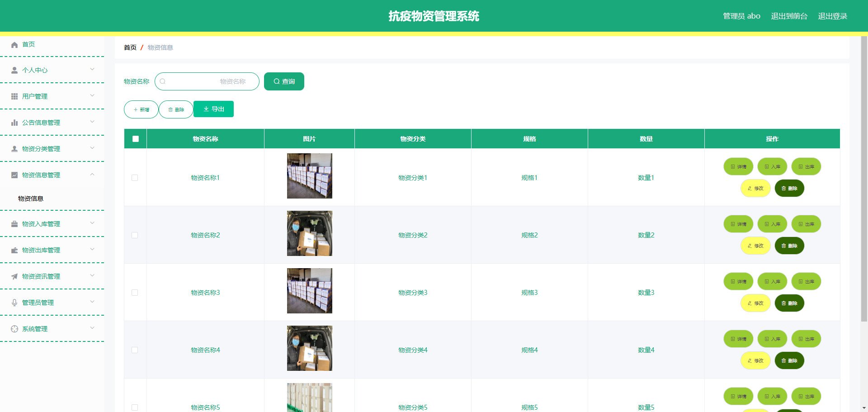Click the vertical page scrollbar
This screenshot has height=412, width=868.
[x=864, y=179]
